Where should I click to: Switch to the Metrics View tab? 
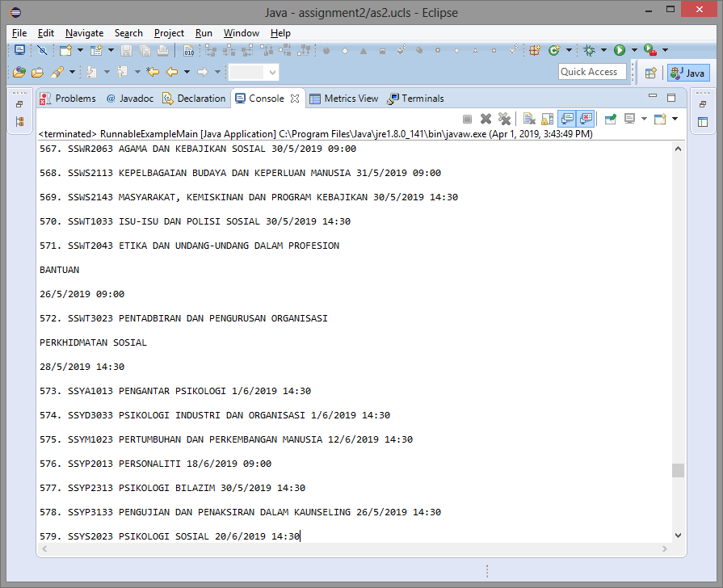click(344, 99)
